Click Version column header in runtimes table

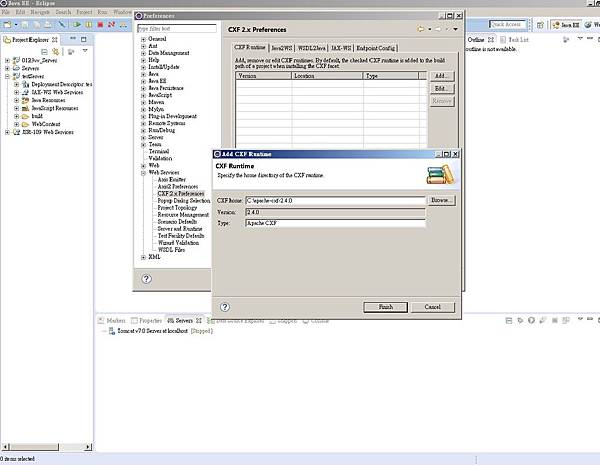point(264,76)
